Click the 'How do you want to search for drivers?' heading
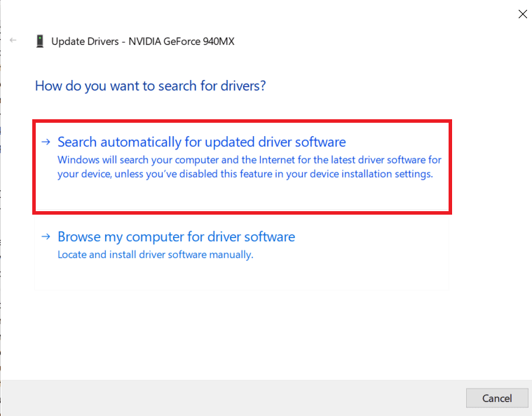Viewport: 532px width, 416px height. [x=150, y=86]
